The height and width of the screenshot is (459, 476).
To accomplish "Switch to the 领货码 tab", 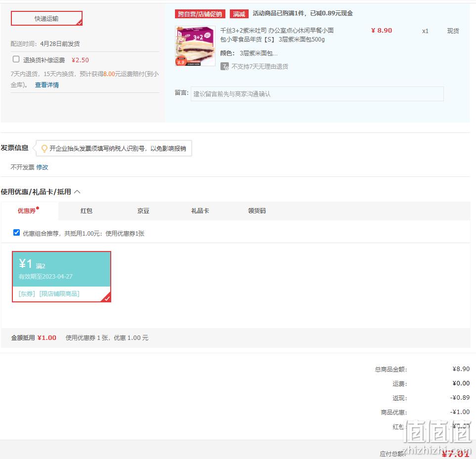I will (257, 211).
